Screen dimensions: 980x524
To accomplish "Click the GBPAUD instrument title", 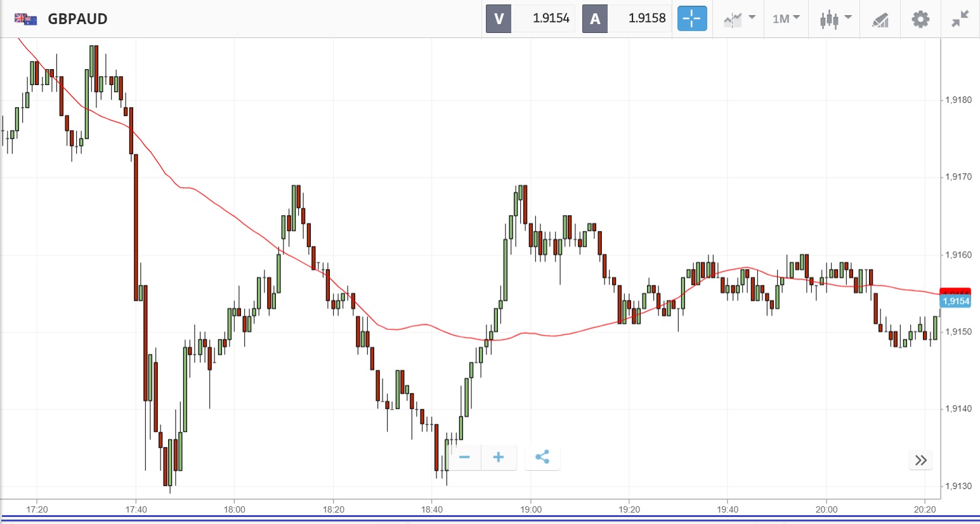I will tap(77, 19).
